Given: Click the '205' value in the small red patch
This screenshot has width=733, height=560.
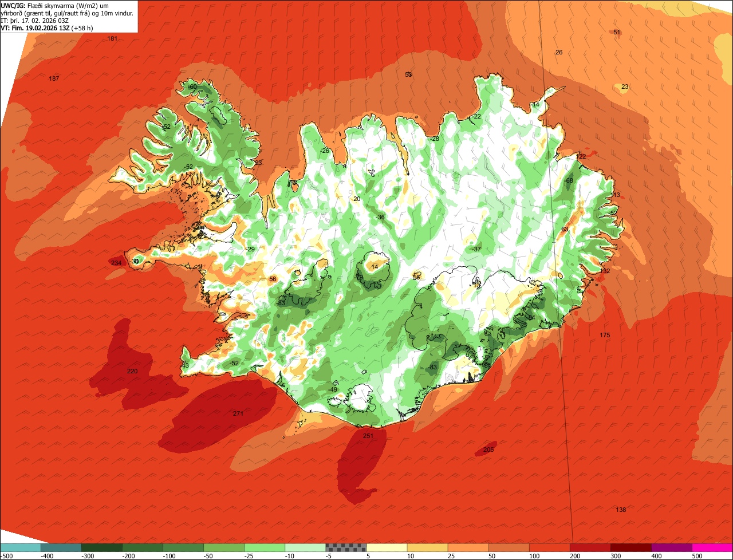Looking at the screenshot, I should tap(488, 449).
